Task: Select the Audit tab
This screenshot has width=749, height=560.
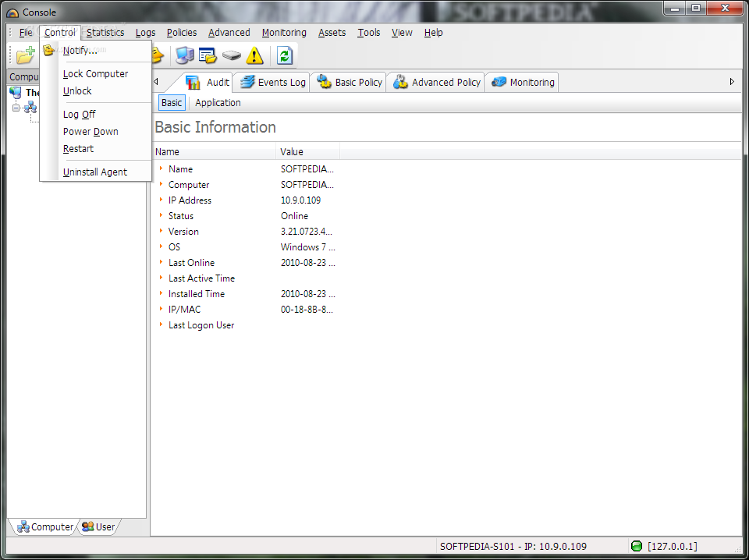Action: (x=207, y=82)
